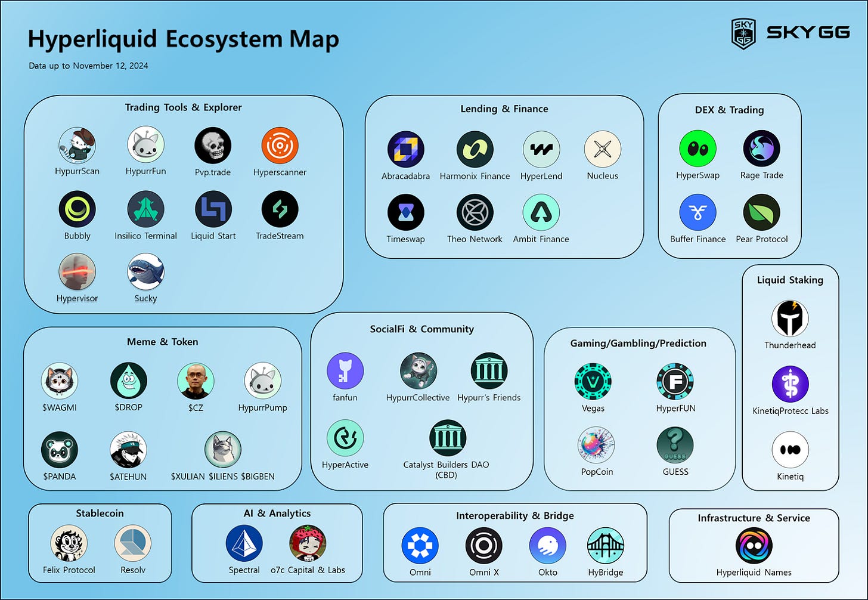
Task: Open the Insilico Terminal icon
Action: [146, 209]
